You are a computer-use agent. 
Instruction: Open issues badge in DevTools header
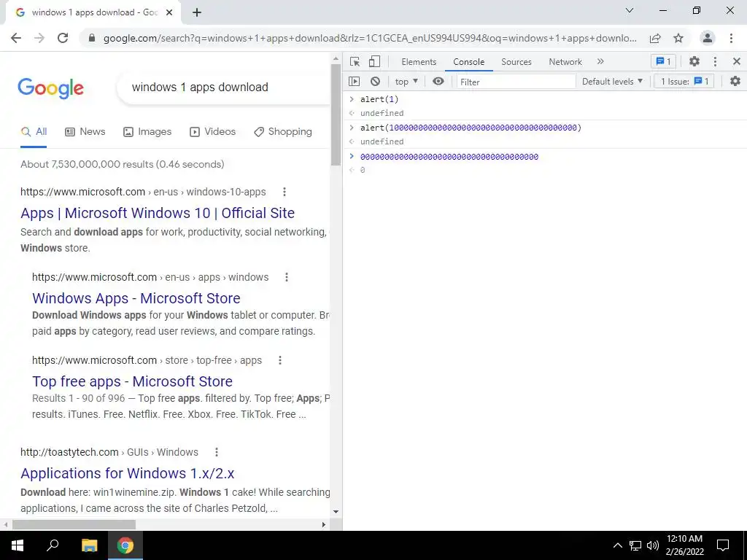pyautogui.click(x=663, y=61)
